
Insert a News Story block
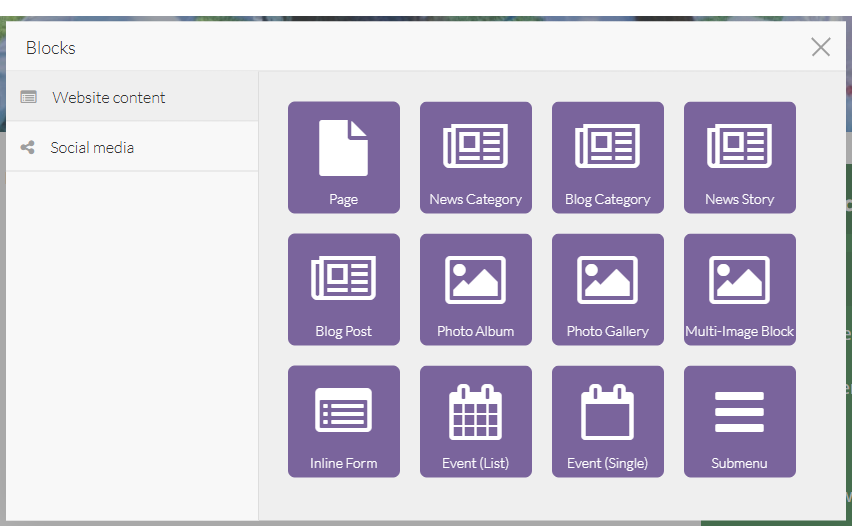[x=739, y=157]
